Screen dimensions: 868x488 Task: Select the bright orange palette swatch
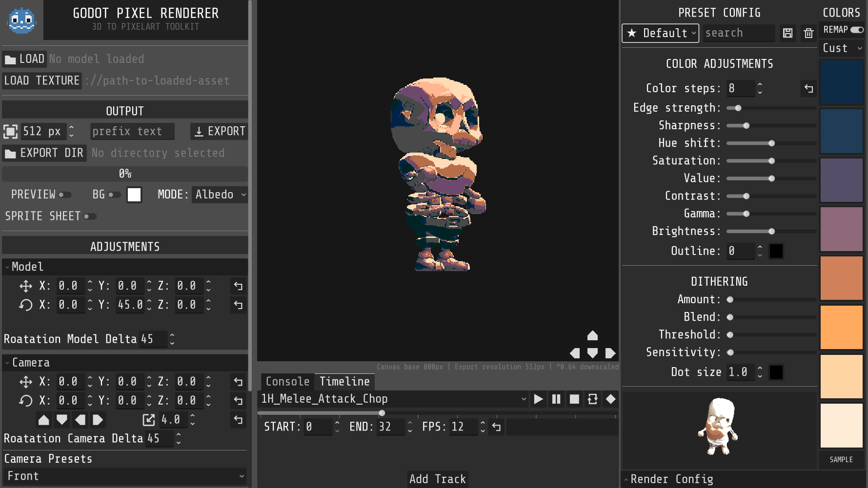(842, 327)
